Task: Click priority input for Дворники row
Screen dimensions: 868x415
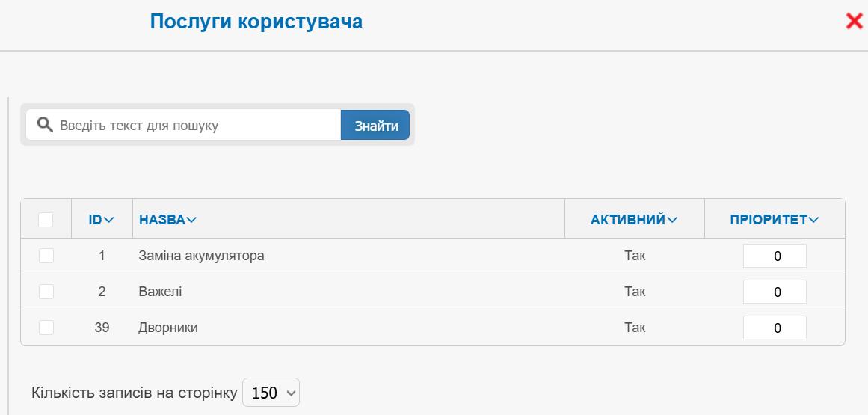Action: pyautogui.click(x=775, y=328)
